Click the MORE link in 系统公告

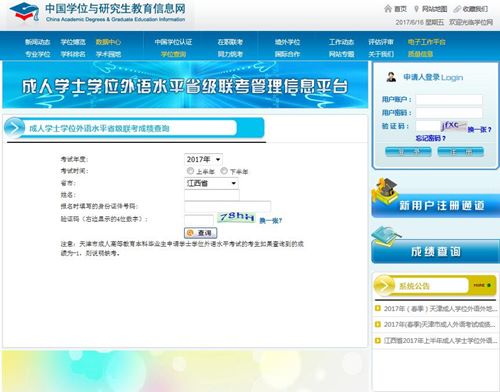pyautogui.click(x=482, y=285)
